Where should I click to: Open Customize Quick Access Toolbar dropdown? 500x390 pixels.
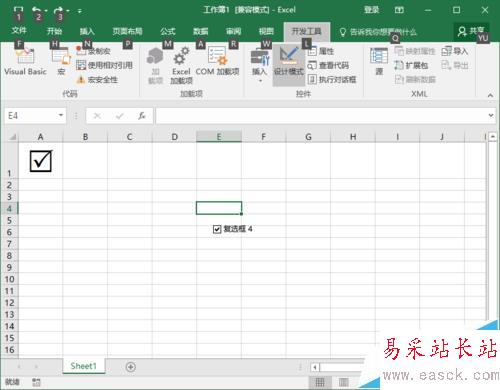click(x=80, y=11)
